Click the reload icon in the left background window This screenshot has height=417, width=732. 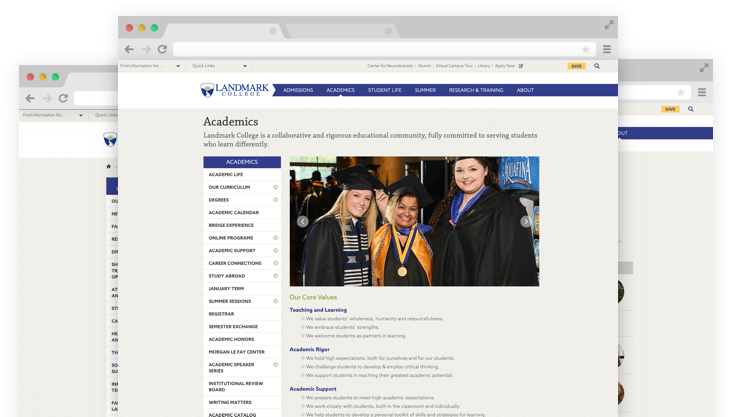click(x=63, y=98)
